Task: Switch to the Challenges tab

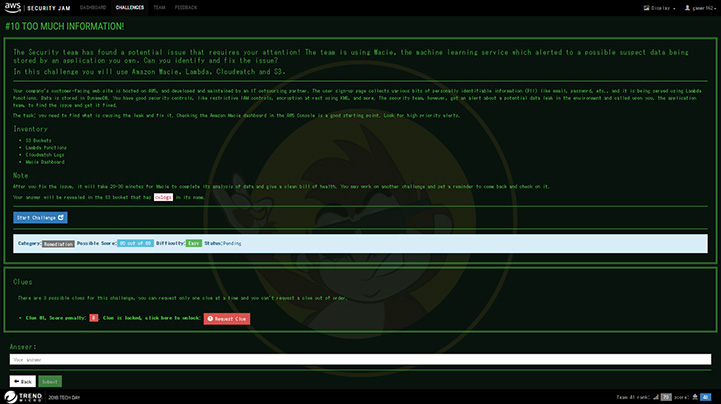Action: click(x=130, y=8)
